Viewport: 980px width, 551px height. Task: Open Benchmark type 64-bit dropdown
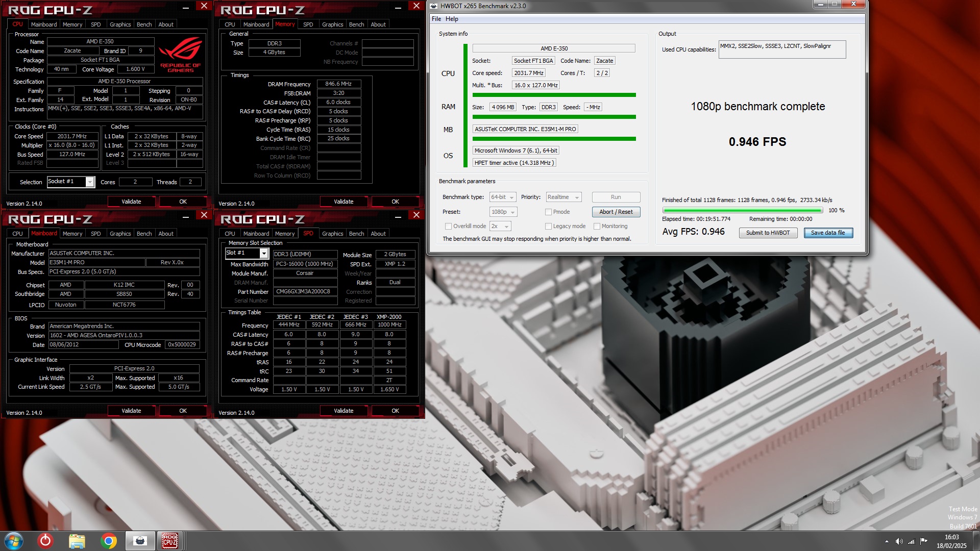point(503,197)
